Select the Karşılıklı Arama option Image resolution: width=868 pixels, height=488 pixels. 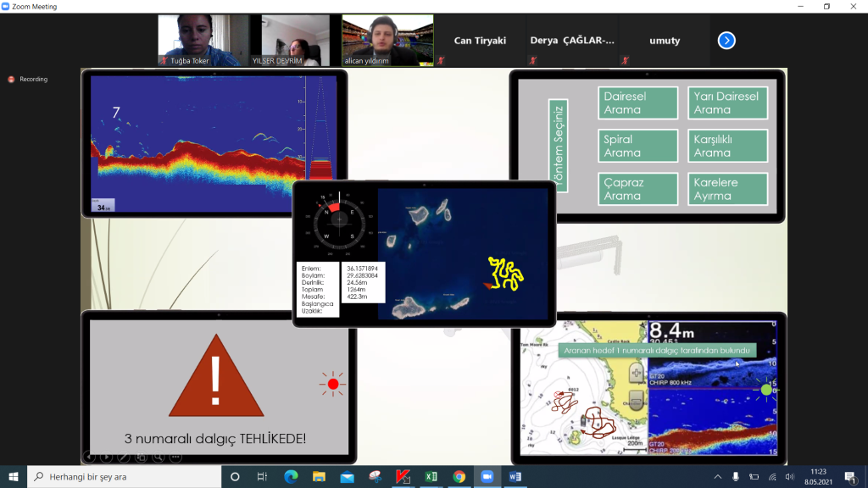[727, 146]
